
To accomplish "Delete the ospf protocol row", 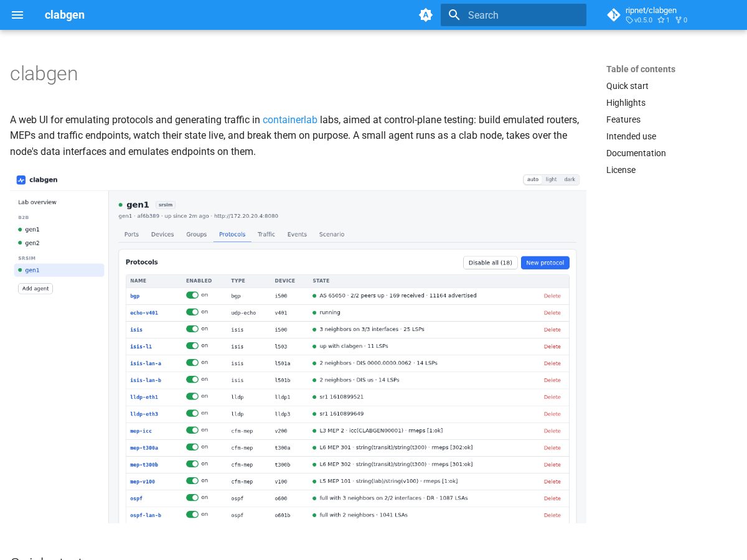I will (552, 498).
